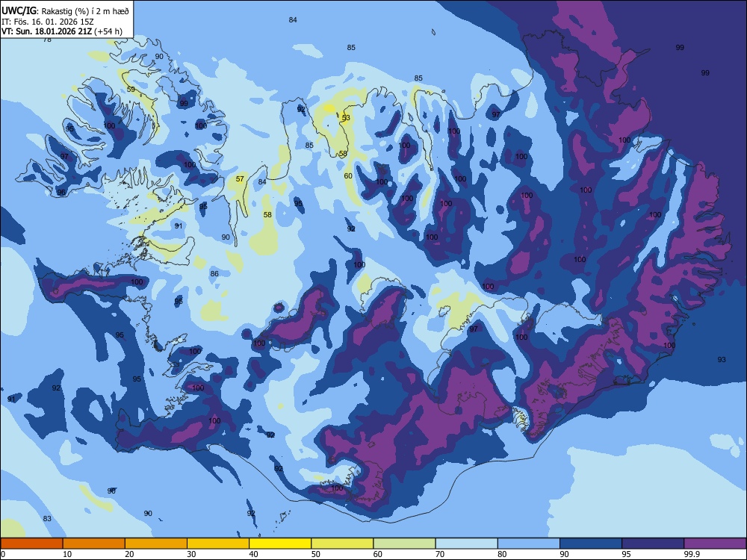
Task: Choose the 30–40 golden legend swatch
Action: coord(218,544)
